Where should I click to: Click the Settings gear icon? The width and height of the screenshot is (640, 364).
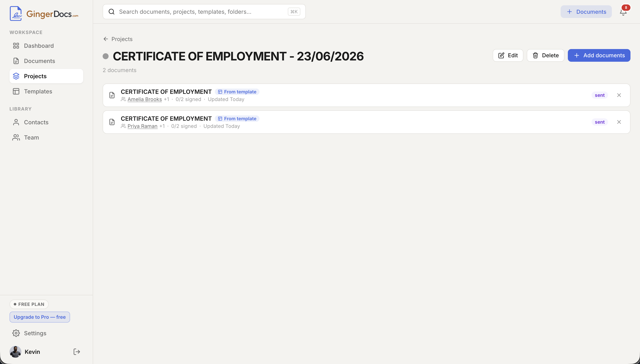(x=16, y=333)
